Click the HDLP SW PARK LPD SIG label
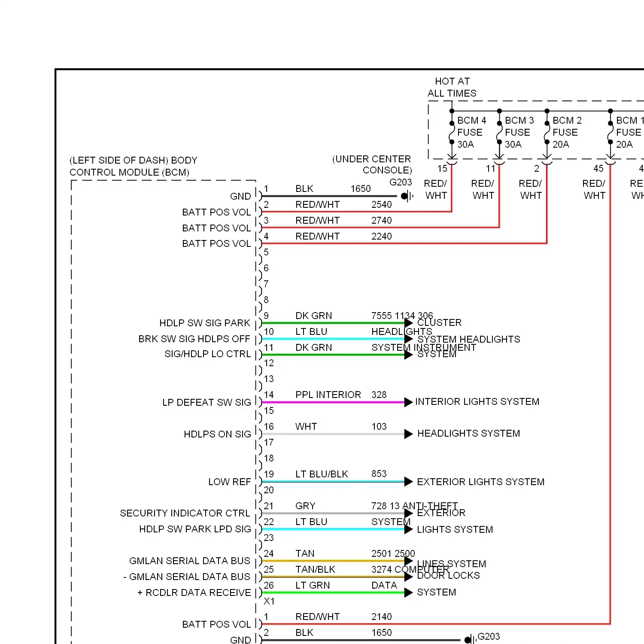This screenshot has width=644, height=644. pos(195,529)
